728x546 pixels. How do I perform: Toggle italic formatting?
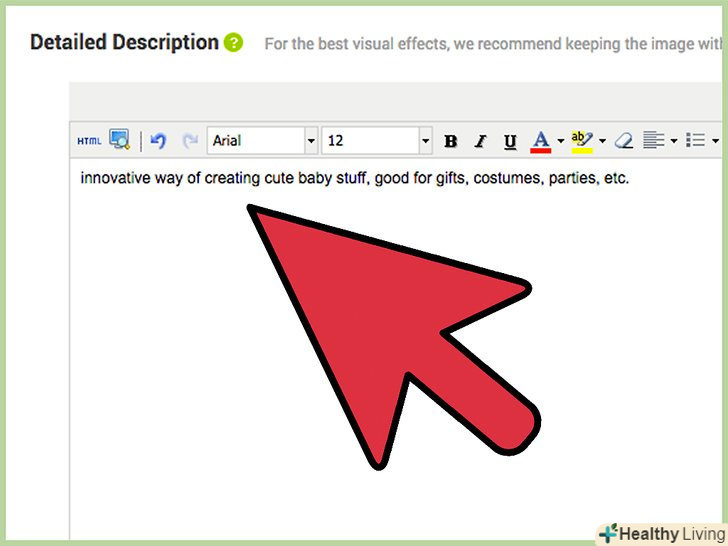coord(481,141)
